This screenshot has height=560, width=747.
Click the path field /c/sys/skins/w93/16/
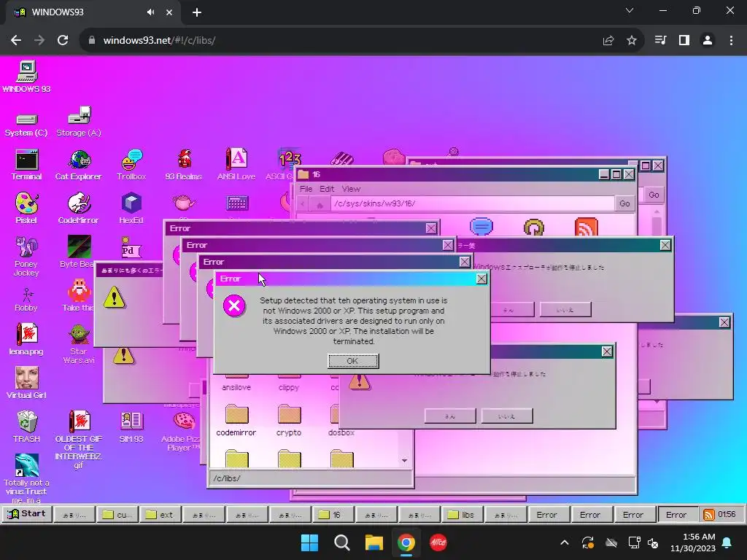pyautogui.click(x=472, y=203)
